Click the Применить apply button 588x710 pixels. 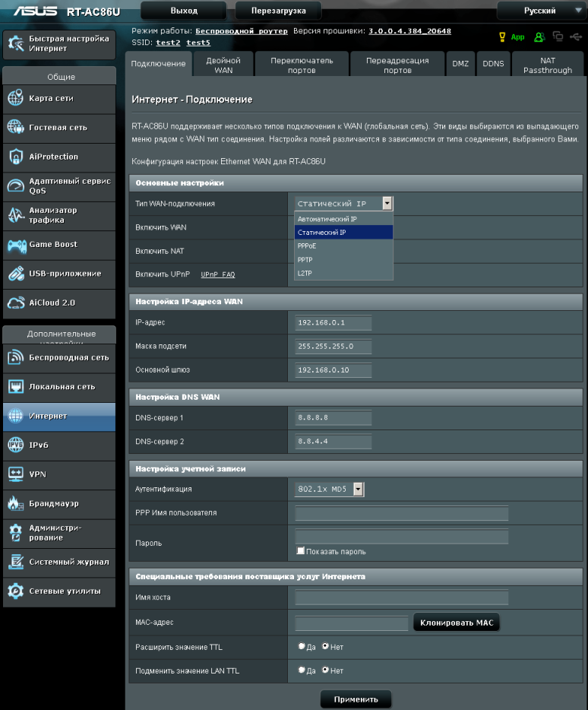pyautogui.click(x=356, y=699)
